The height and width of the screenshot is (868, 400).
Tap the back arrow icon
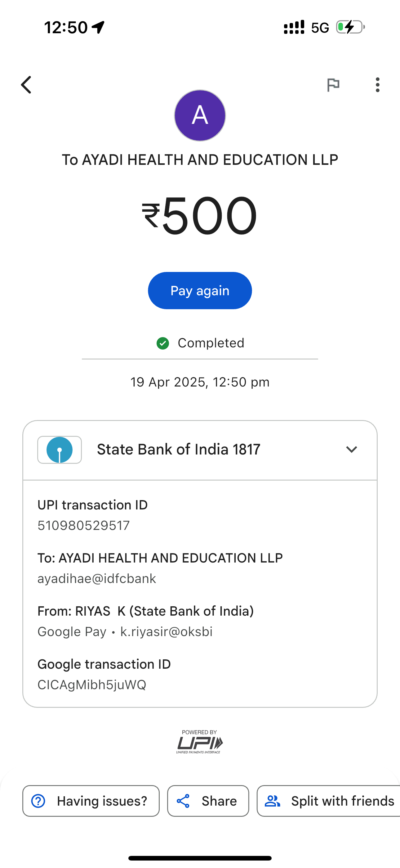coord(26,84)
